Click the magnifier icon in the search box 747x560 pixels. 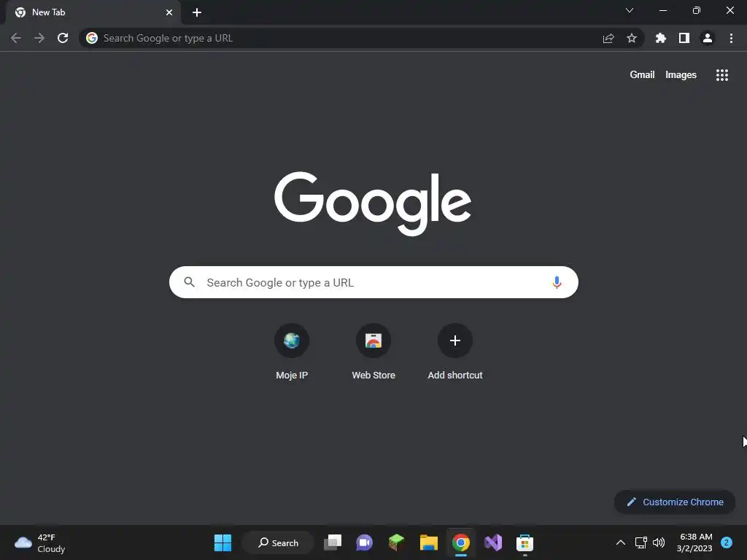[x=190, y=282]
